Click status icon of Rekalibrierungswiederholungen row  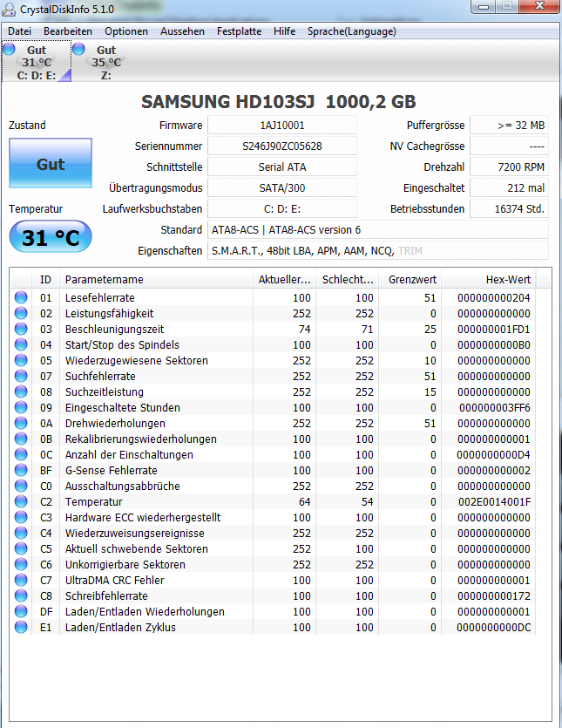click(21, 439)
